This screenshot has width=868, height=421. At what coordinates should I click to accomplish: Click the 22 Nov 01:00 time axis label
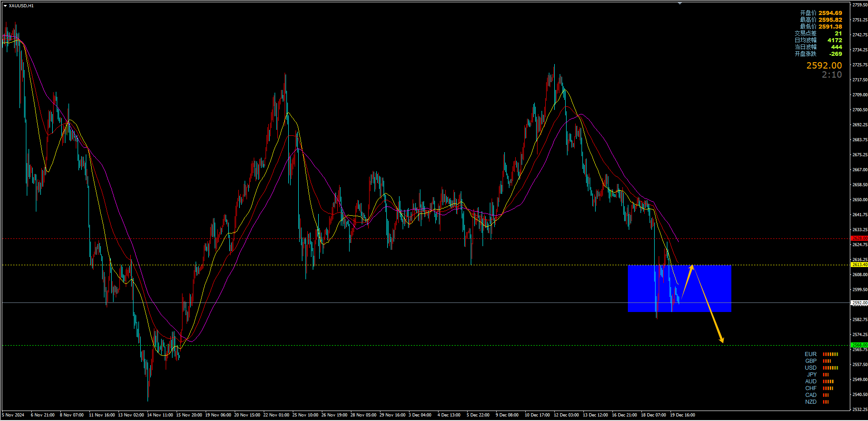[276, 415]
